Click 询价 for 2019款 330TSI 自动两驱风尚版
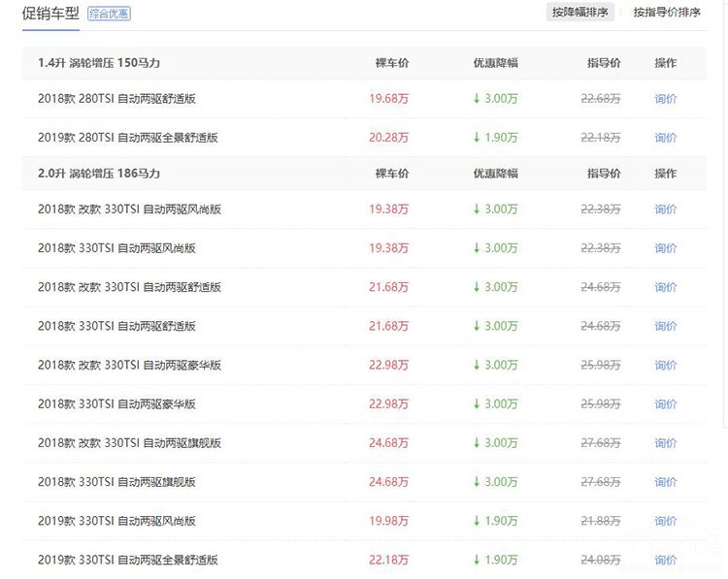Viewport: 728px width, 579px height. pyautogui.click(x=665, y=521)
